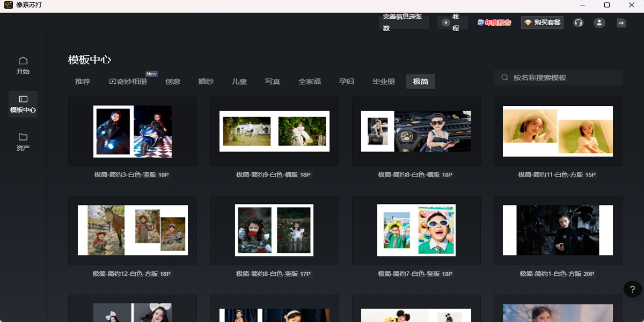
Task: Click the template search input field
Action: click(558, 77)
